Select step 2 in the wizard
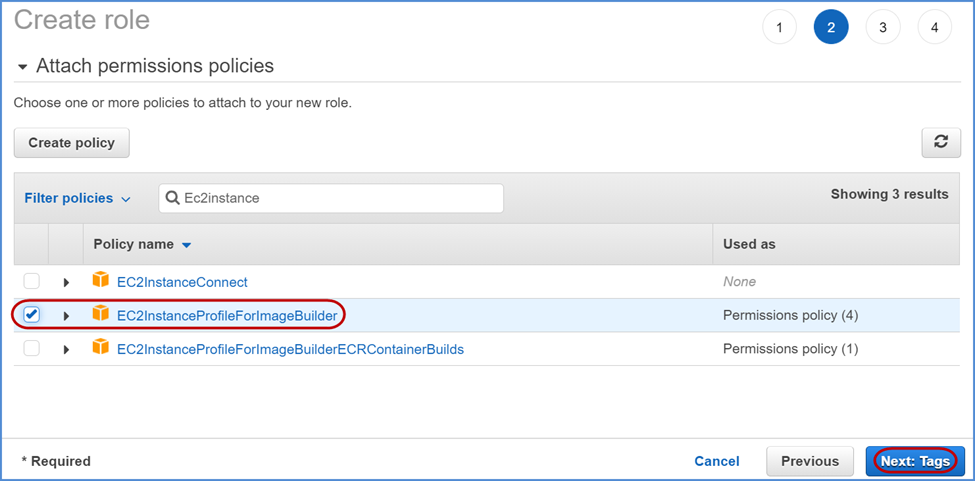Image resolution: width=975 pixels, height=481 pixels. click(831, 27)
